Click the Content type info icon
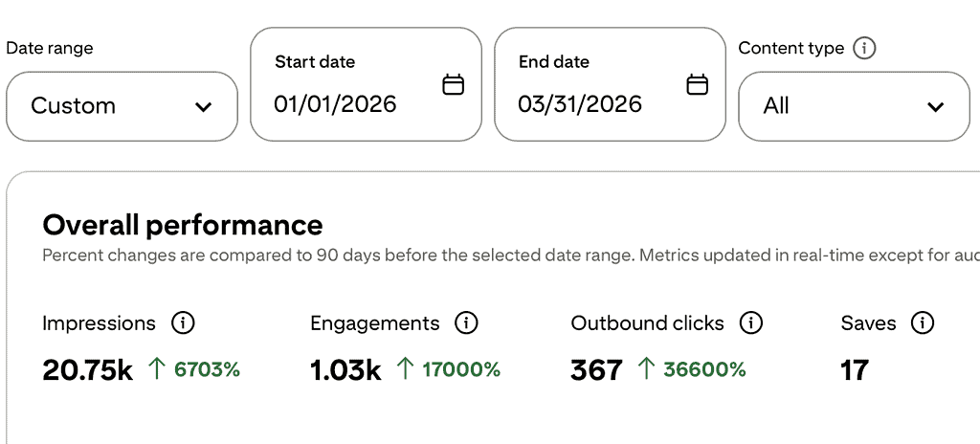The width and height of the screenshot is (980, 444). click(864, 48)
